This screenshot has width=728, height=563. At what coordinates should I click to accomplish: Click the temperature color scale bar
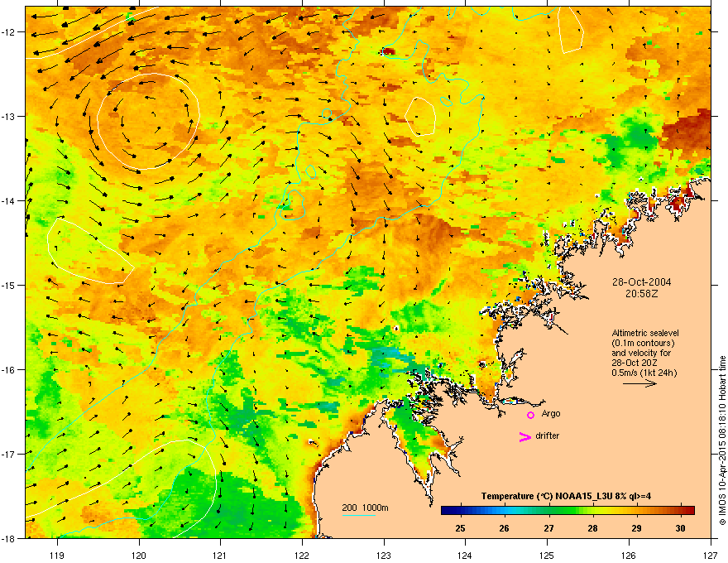coord(568,511)
